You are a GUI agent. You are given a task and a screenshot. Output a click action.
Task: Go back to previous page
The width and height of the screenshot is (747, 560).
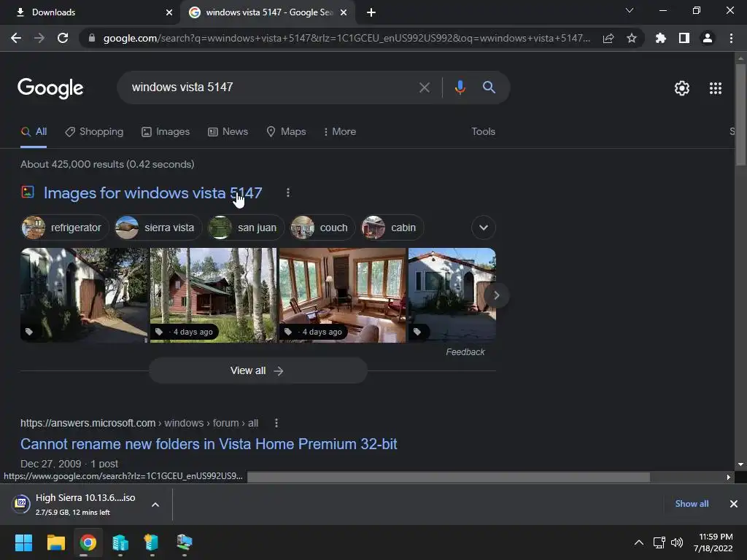16,38
